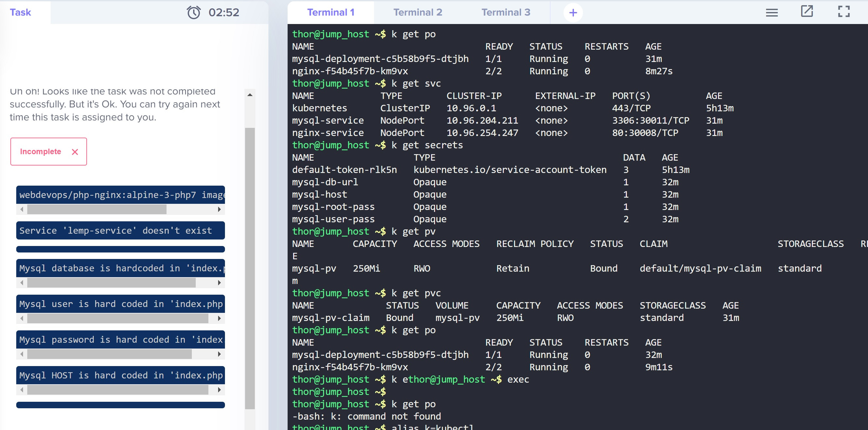Image resolution: width=868 pixels, height=430 pixels.
Task: Open the hamburger menu icon
Action: 772,13
